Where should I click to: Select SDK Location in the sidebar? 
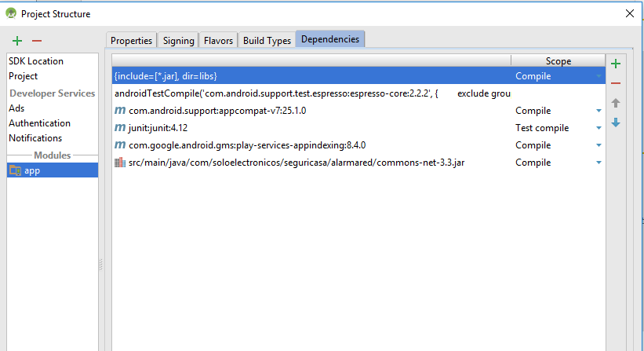[x=36, y=61]
